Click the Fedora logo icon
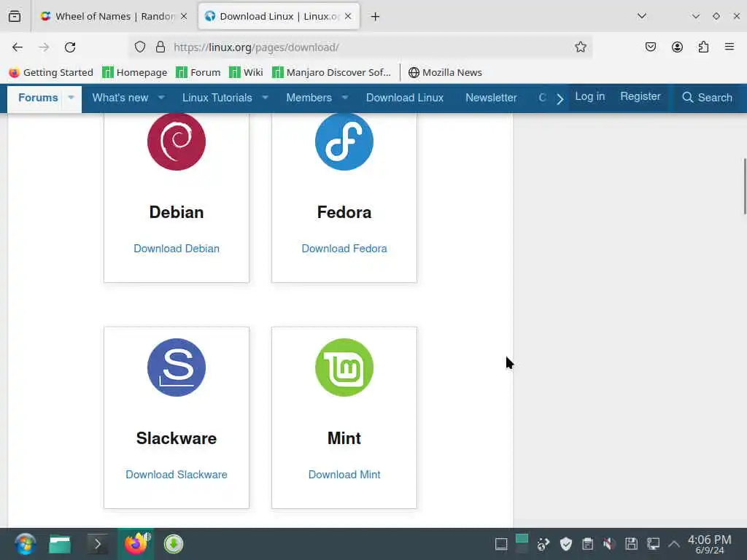 click(344, 141)
